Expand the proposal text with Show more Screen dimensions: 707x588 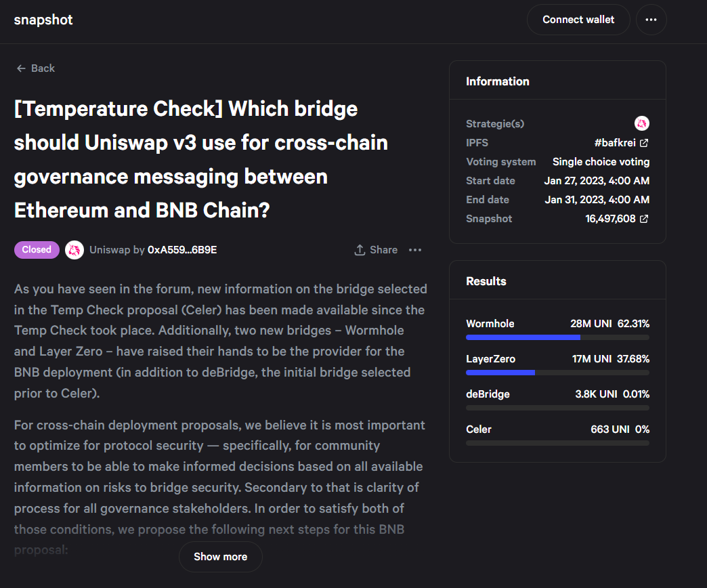pyautogui.click(x=220, y=556)
